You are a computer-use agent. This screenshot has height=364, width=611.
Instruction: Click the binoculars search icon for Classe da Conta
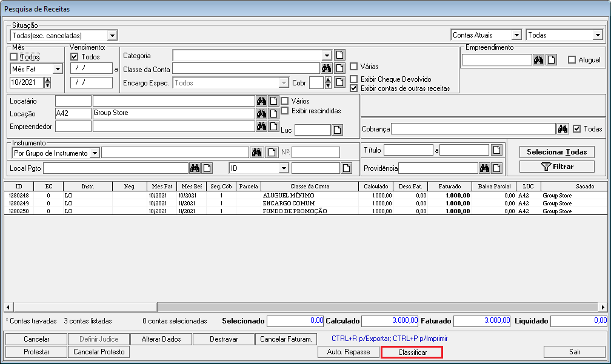pos(326,68)
